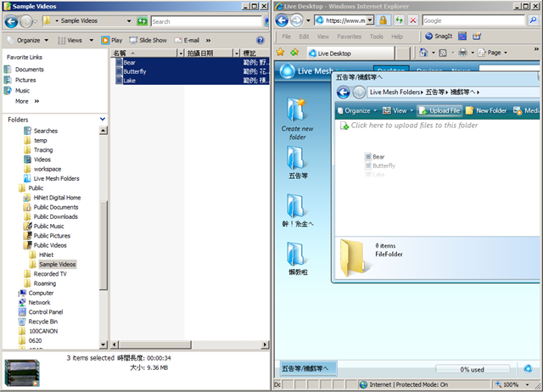Open Organize menu in Sample Videos window
This screenshot has width=543, height=392.
click(x=28, y=41)
